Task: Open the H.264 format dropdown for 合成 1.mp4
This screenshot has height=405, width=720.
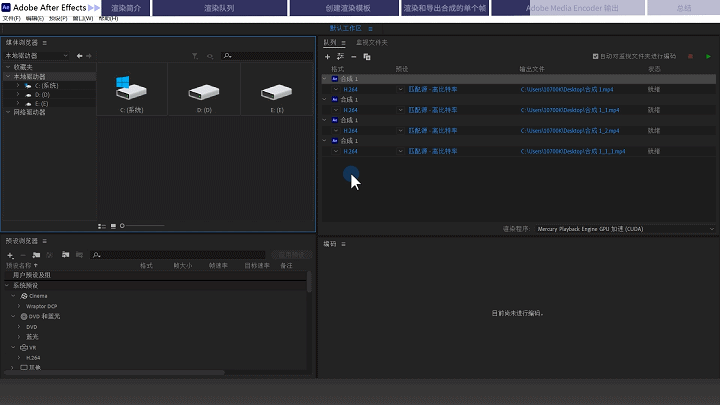Action: point(336,90)
